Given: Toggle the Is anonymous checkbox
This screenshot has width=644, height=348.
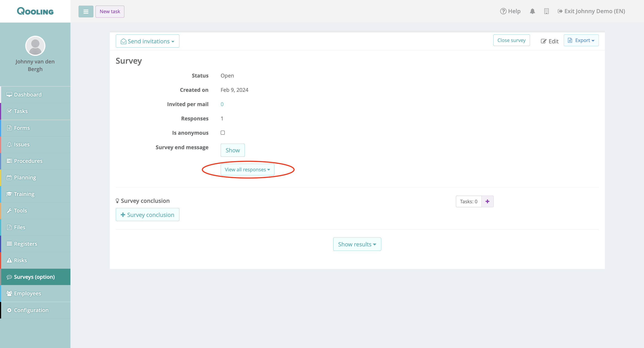Looking at the screenshot, I should tap(222, 132).
